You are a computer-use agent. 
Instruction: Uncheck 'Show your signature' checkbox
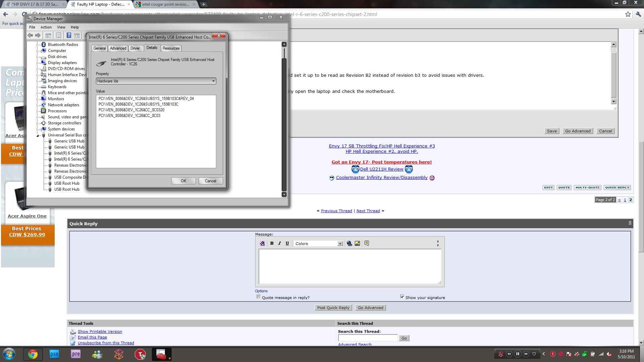click(x=402, y=297)
